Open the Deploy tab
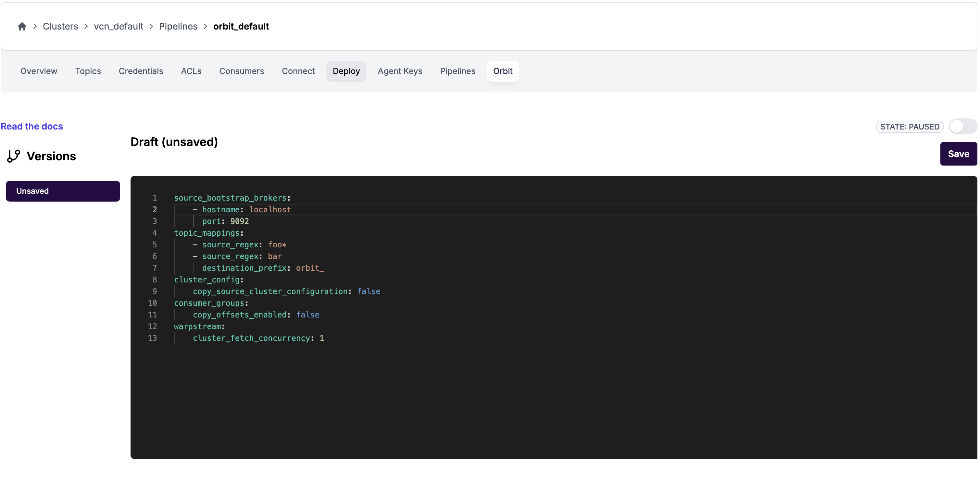Image resolution: width=980 pixels, height=483 pixels. point(346,71)
